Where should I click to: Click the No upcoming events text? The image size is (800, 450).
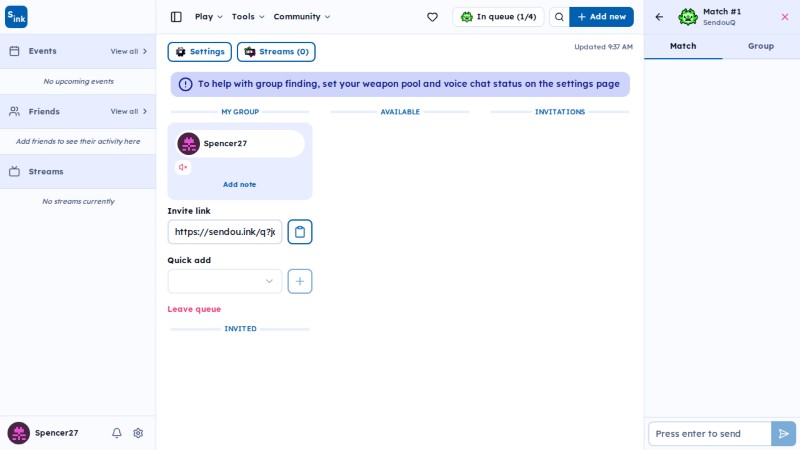click(x=78, y=81)
